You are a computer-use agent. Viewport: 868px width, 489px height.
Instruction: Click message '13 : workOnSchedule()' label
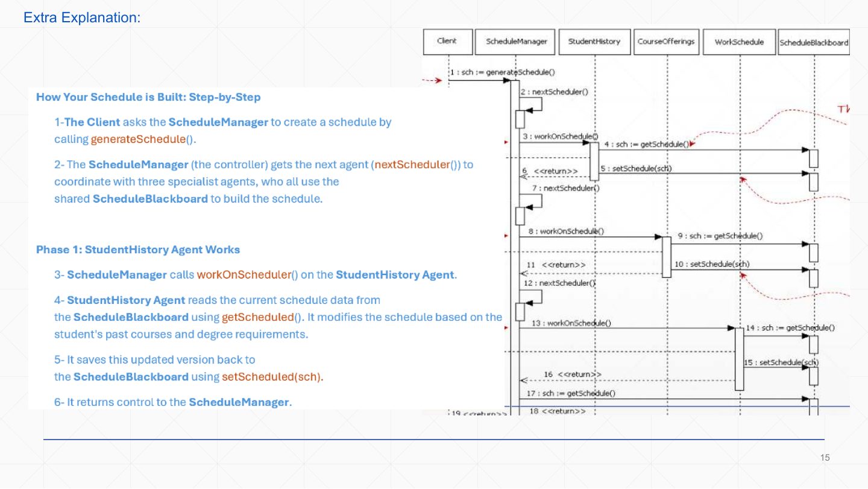571,324
